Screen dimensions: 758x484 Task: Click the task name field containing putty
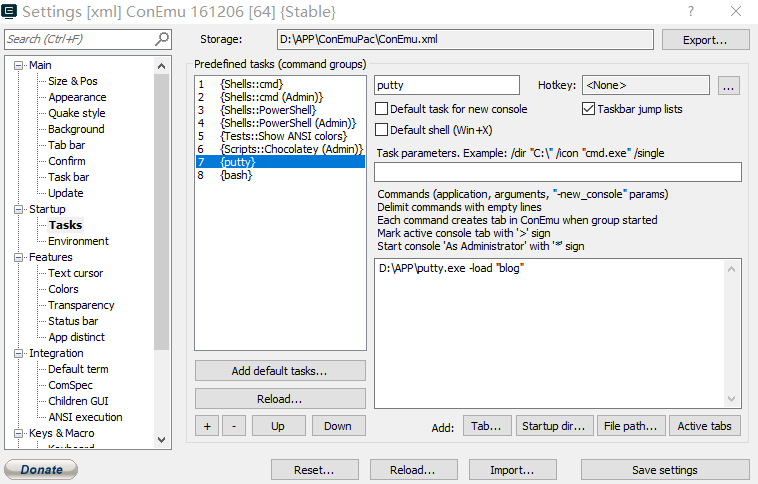point(447,86)
